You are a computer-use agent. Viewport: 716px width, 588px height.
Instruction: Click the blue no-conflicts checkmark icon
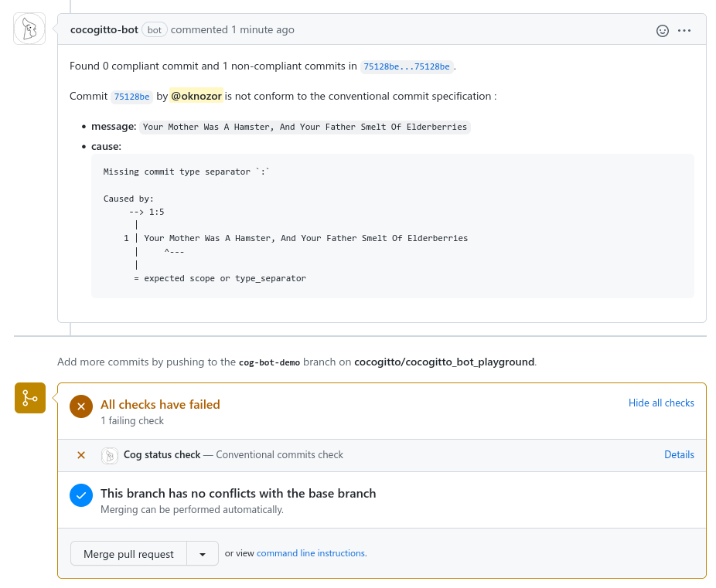[x=81, y=495]
